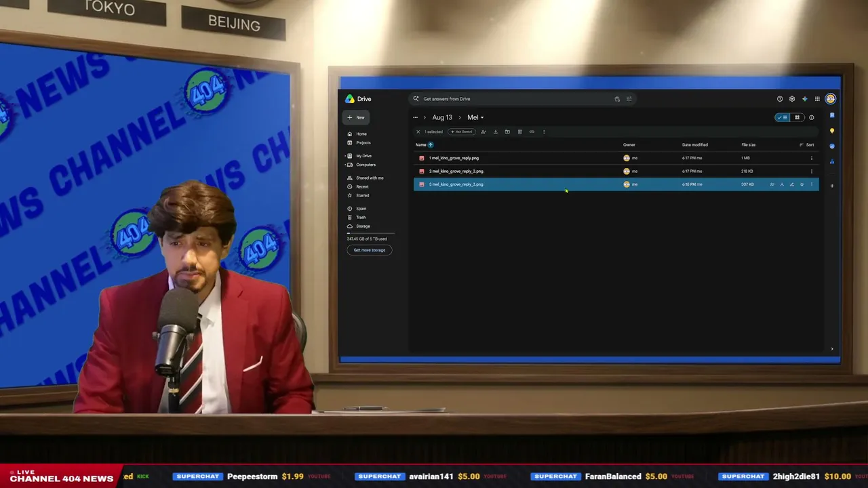Open row menu for 1 mel_kino_grove_reply.png
Image resolution: width=868 pixels, height=488 pixels.
pyautogui.click(x=811, y=158)
